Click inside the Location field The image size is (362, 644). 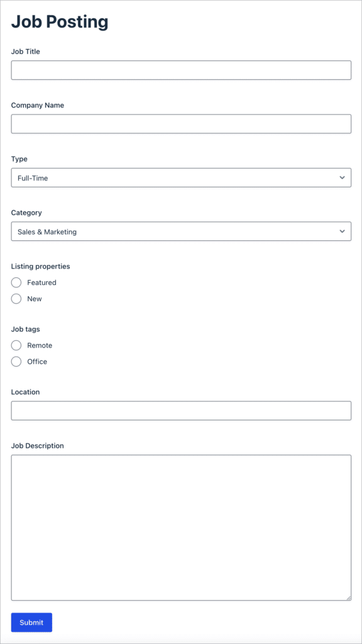pyautogui.click(x=181, y=411)
